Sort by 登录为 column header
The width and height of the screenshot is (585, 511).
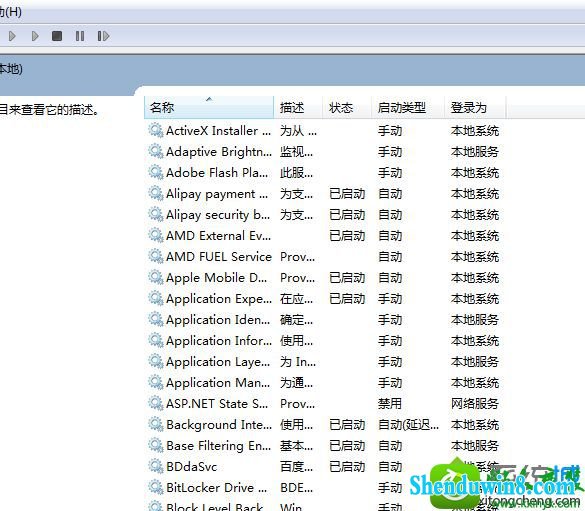tap(475, 107)
